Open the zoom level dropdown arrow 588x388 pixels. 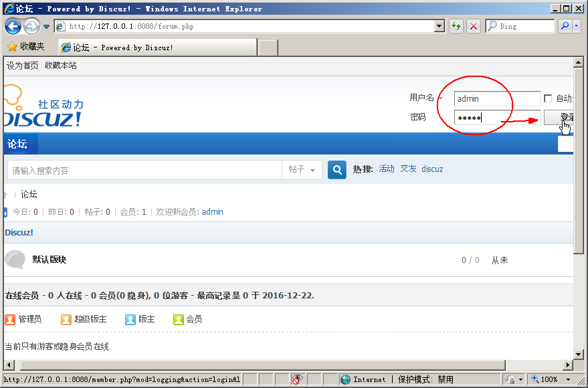(x=568, y=380)
